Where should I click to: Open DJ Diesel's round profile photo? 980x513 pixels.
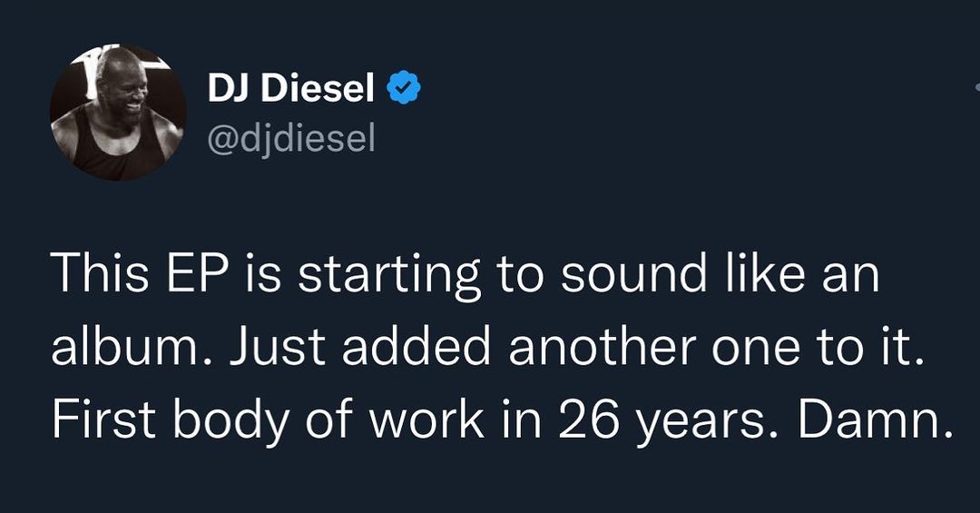point(118,111)
